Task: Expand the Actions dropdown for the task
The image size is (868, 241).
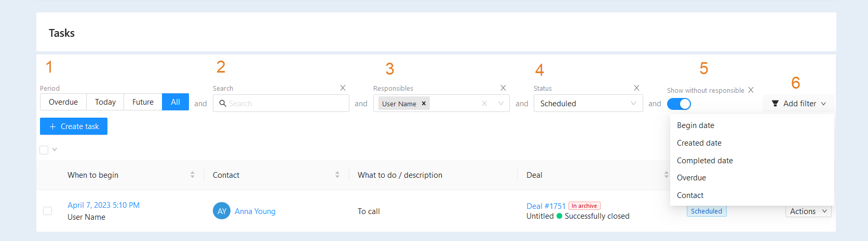Action: 808,211
